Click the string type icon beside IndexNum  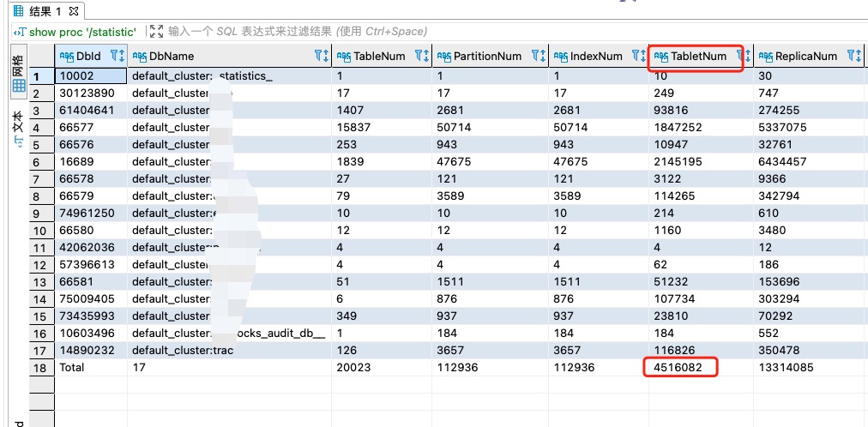click(561, 57)
